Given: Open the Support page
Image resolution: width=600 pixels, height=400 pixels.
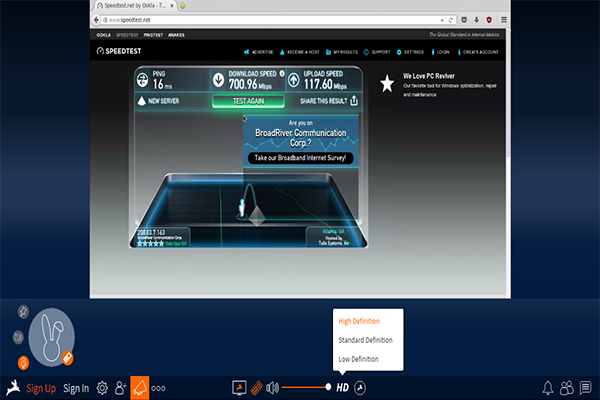Looking at the screenshot, I should click(377, 52).
